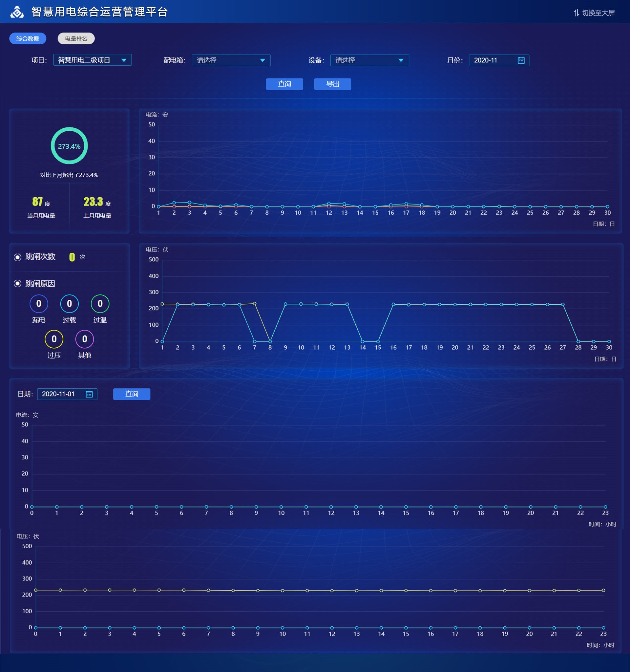Screen dimensions: 630x672
Task: Click the 273.4% circular progress ring
Action: 69,146
